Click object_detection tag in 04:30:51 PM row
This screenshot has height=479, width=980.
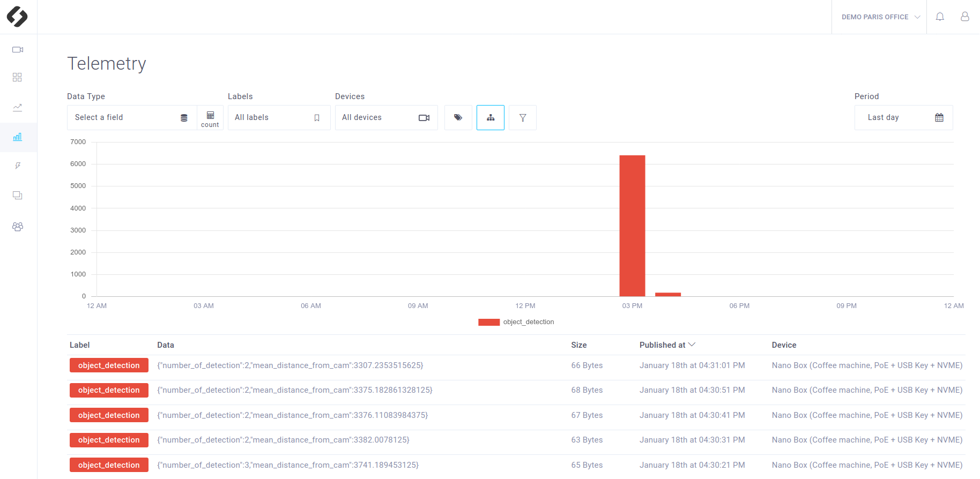coord(109,390)
